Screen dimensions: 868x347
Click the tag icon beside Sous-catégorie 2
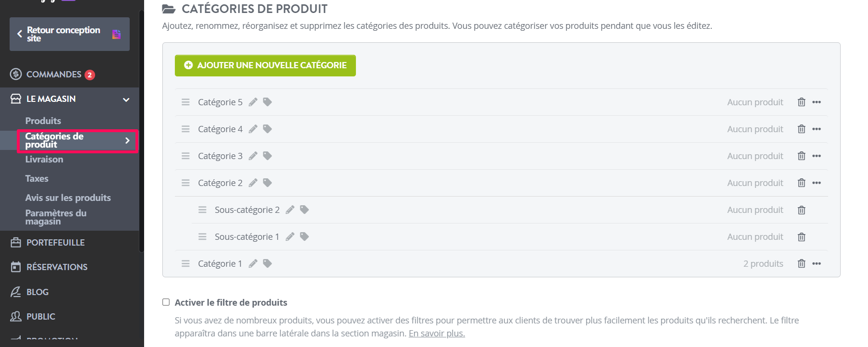coord(304,210)
